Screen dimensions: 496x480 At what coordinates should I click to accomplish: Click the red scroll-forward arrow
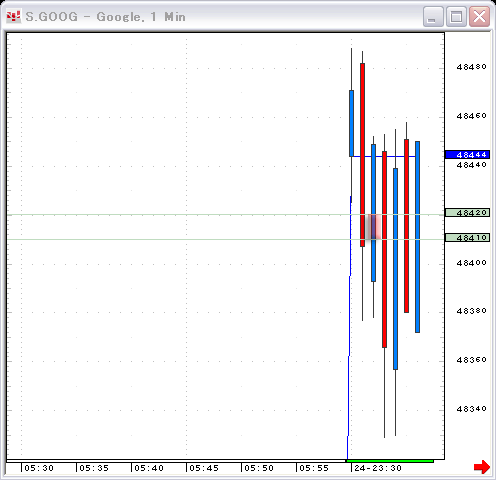point(482,467)
